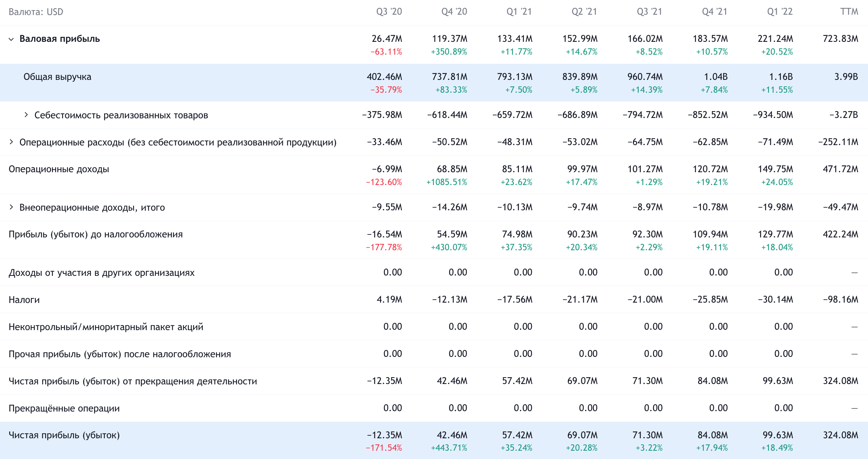
Task: Select the Общая выручка row label
Action: (x=57, y=77)
